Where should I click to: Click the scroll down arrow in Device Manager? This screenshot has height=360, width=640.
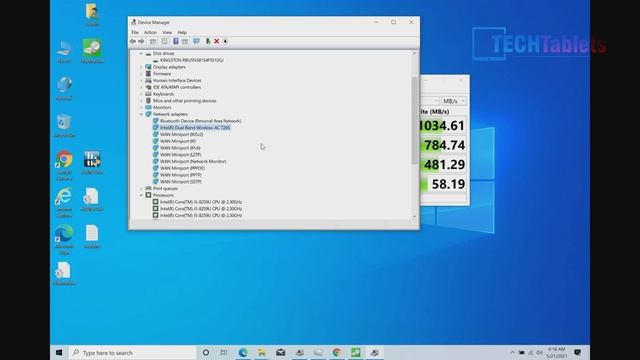coord(414,217)
